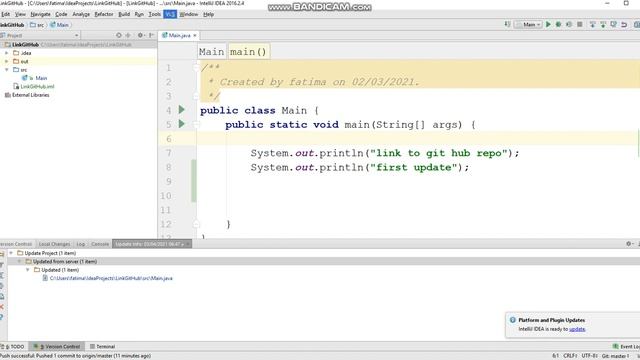The height and width of the screenshot is (360, 640).
Task: Click the red X icon in the bottom sidebar
Action: pyautogui.click(x=2, y=307)
